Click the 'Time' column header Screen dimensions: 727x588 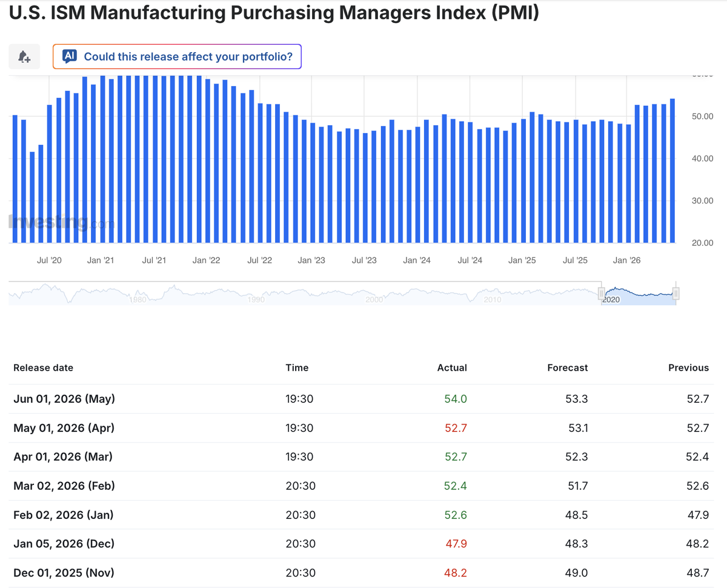297,368
